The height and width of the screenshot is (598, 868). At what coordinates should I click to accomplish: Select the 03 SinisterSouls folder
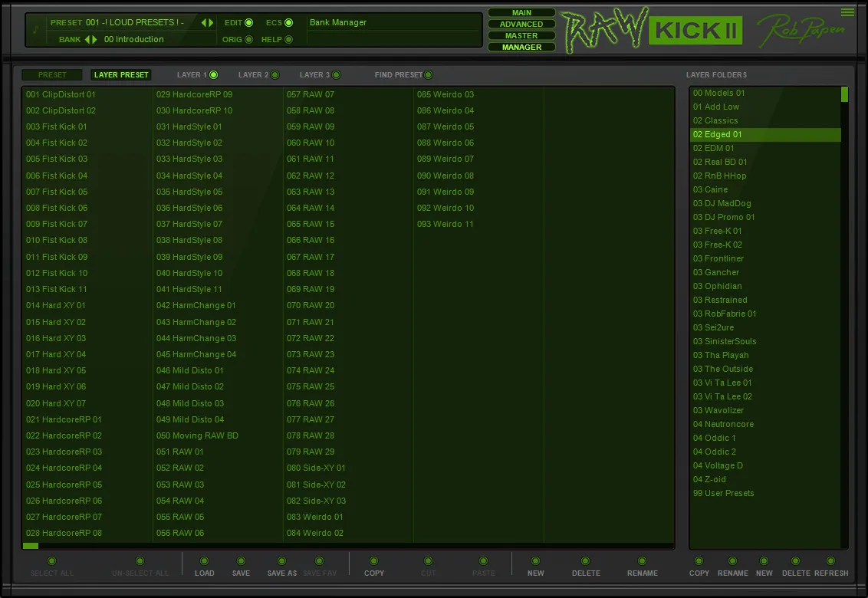pos(765,341)
